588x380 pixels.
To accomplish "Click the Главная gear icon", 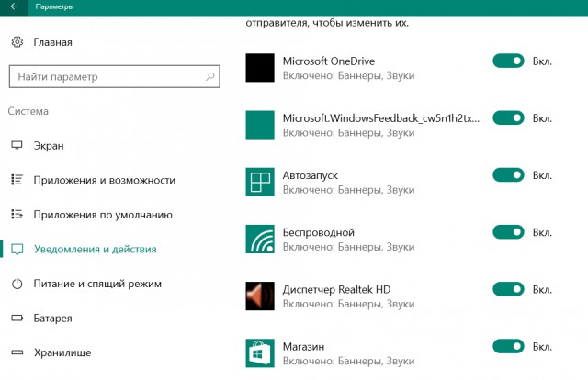I will 17,42.
